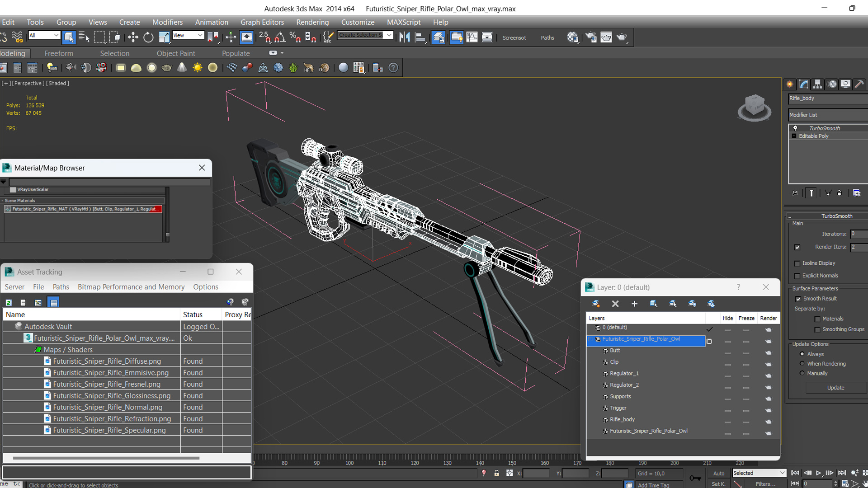The height and width of the screenshot is (488, 868).
Task: Switch Asset Tracking to table view icon
Action: (x=54, y=303)
